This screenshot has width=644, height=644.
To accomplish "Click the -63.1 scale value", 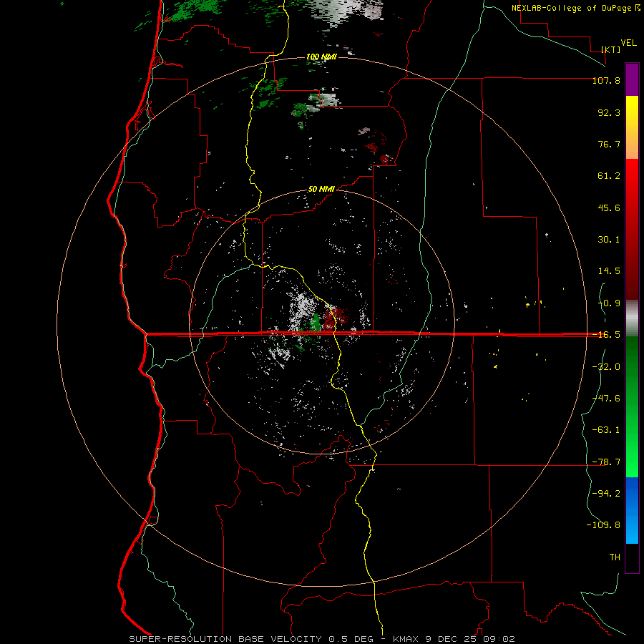I will point(606,430).
